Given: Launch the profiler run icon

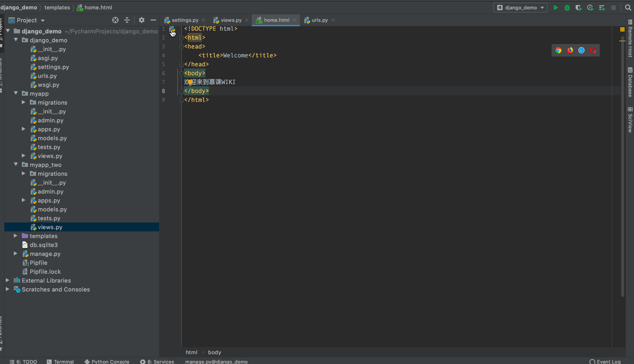Looking at the screenshot, I should 590,8.
